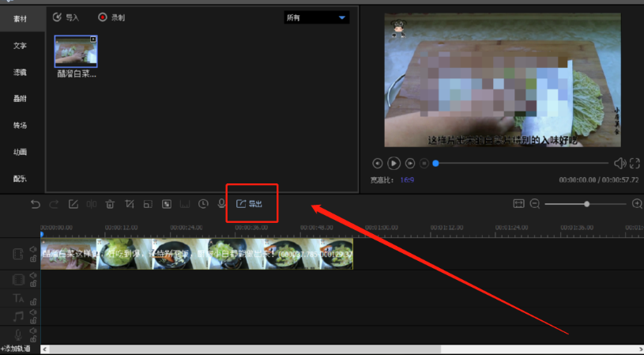Image resolution: width=644 pixels, height=355 pixels.
Task: Click the timeline ruler at 00:00:24.00
Action: click(x=186, y=227)
